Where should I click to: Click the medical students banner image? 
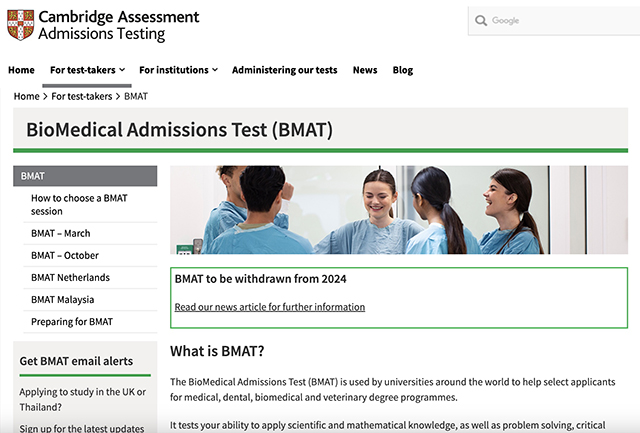[x=399, y=210]
